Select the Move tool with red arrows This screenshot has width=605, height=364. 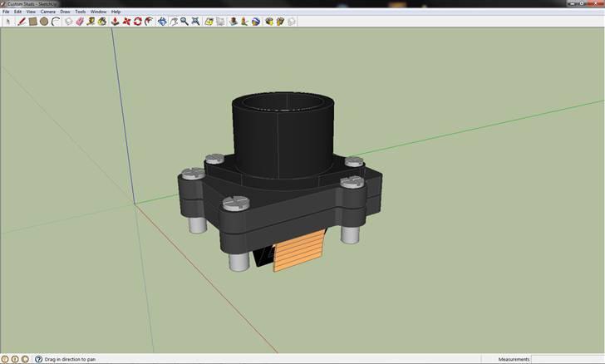(126, 22)
